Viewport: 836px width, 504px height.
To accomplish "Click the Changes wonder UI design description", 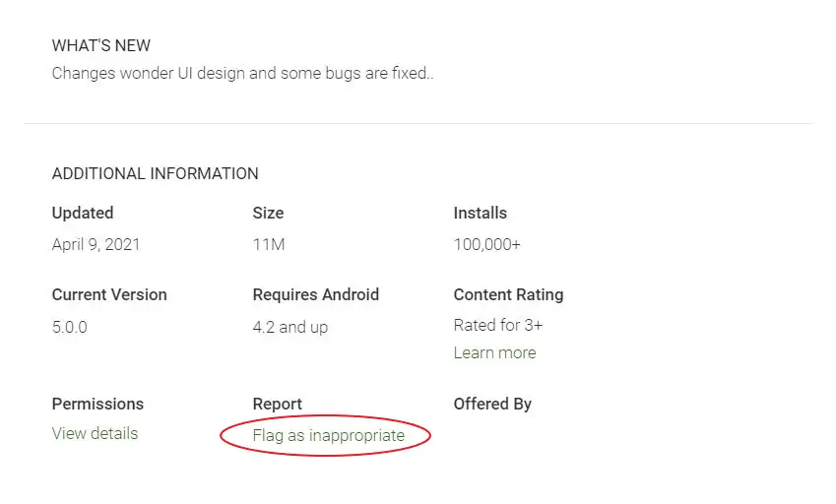I will (242, 73).
